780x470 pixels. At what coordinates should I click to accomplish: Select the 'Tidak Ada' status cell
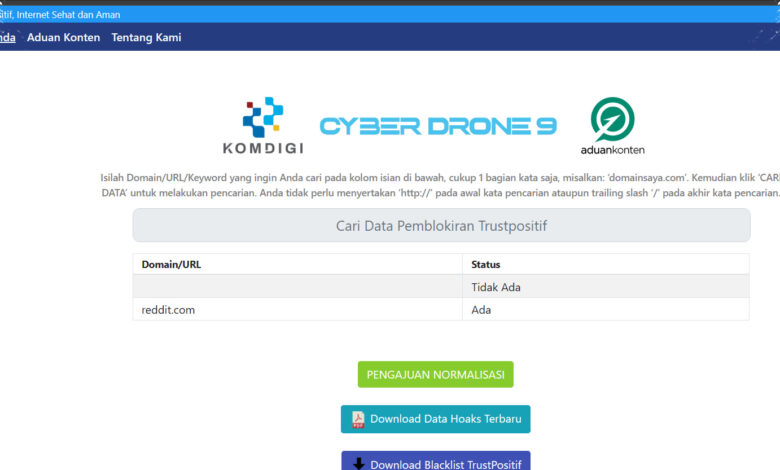[x=605, y=287]
